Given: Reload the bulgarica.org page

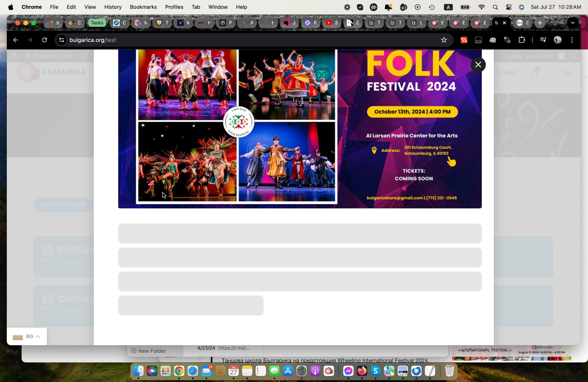Looking at the screenshot, I should pos(45,40).
